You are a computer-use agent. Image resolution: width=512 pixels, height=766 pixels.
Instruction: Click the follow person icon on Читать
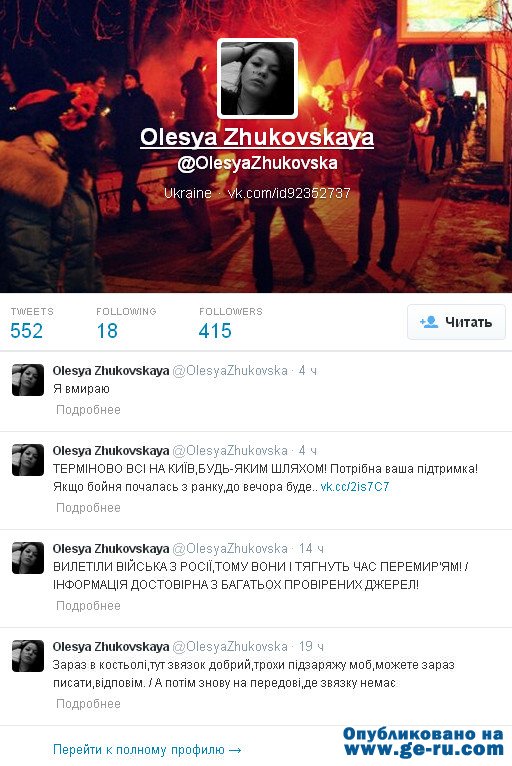429,322
